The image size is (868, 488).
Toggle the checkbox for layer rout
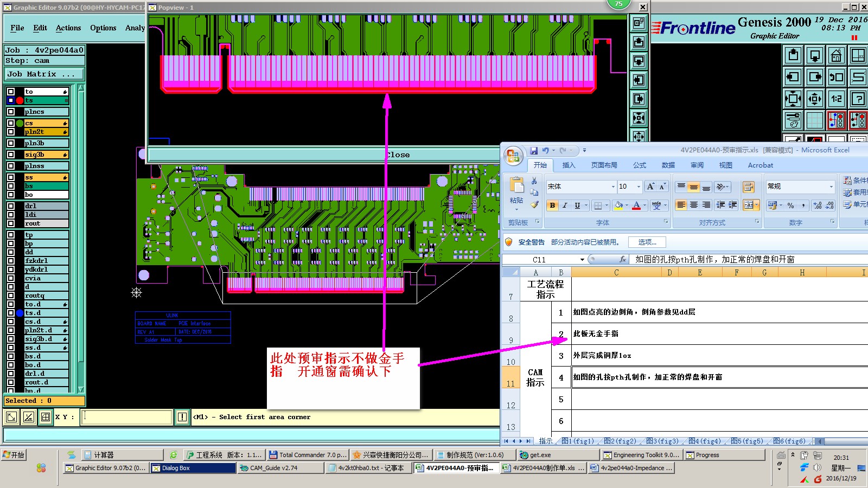(x=11, y=223)
